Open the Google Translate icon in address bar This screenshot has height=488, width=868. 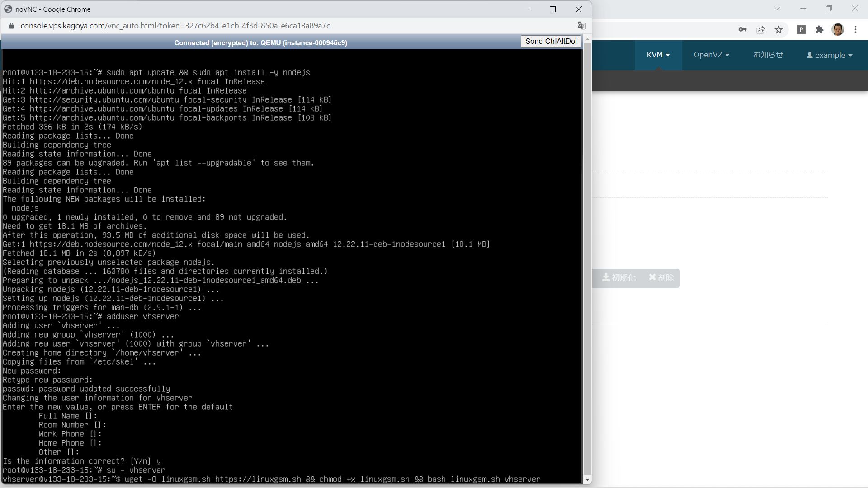[x=581, y=26]
